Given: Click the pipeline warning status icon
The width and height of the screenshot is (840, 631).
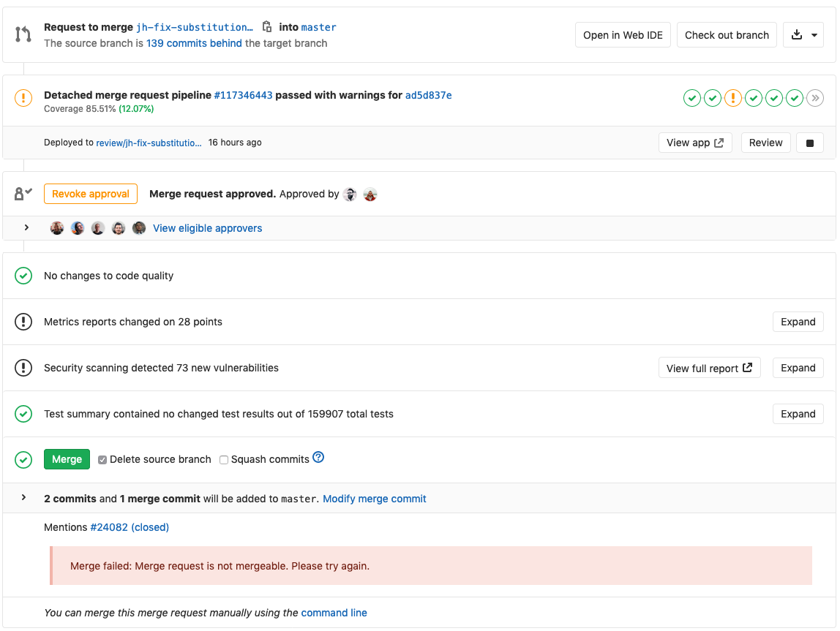Looking at the screenshot, I should click(23, 98).
